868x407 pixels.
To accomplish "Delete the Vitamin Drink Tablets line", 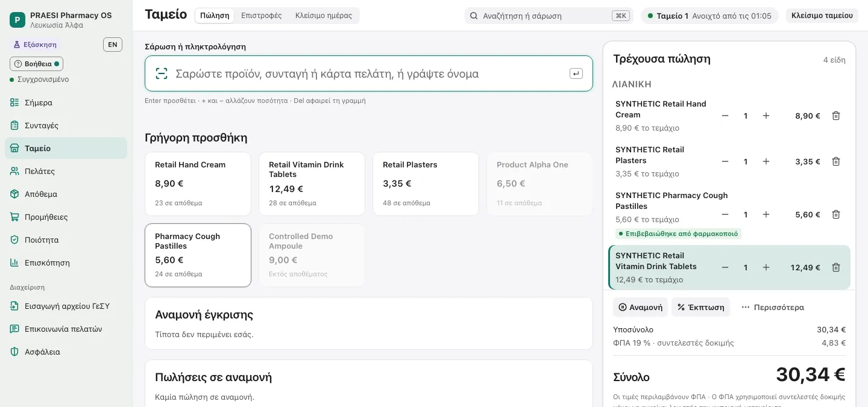I will (x=836, y=267).
